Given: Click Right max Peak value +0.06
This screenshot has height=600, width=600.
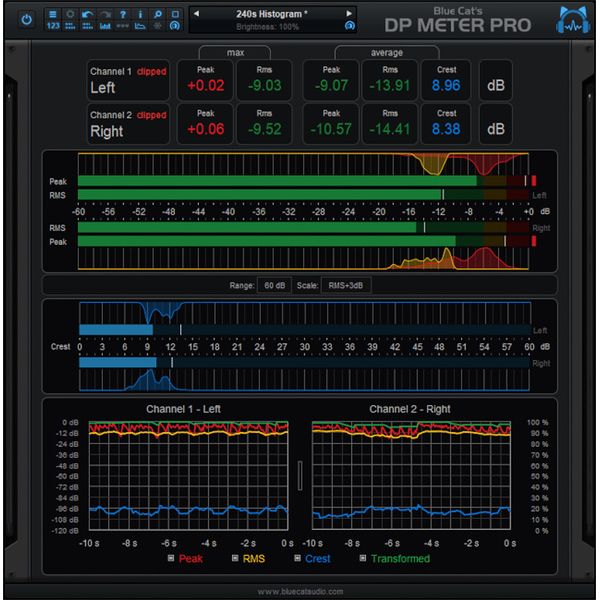Looking at the screenshot, I should [x=205, y=129].
